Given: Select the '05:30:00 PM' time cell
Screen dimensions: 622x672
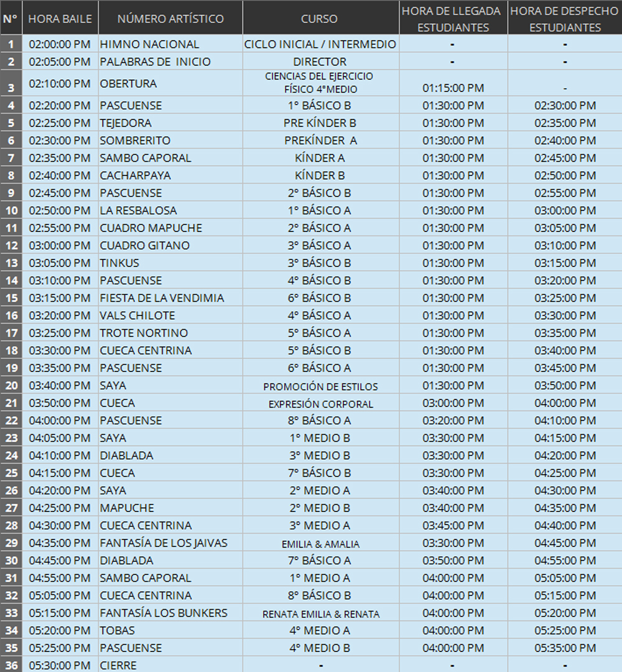Looking at the screenshot, I should pyautogui.click(x=60, y=665).
